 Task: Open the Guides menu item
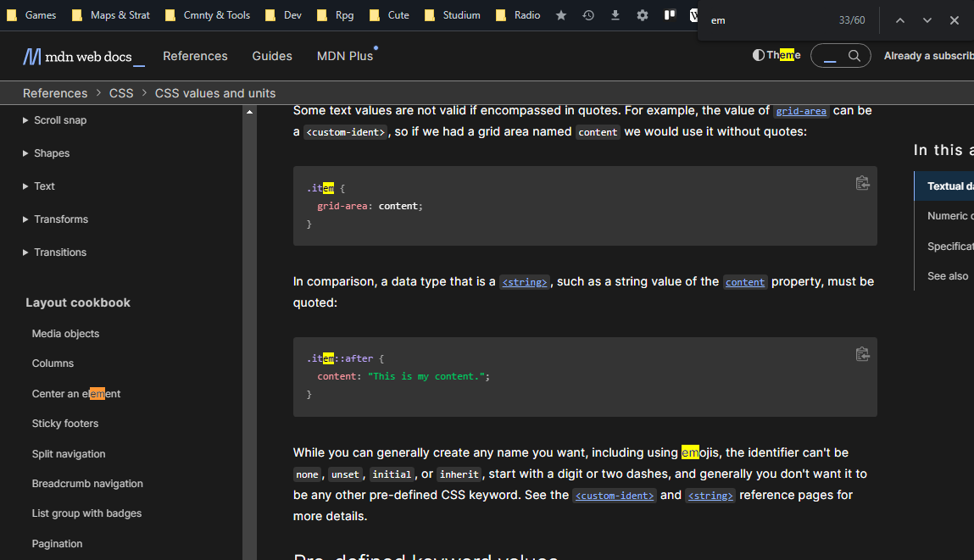271,55
